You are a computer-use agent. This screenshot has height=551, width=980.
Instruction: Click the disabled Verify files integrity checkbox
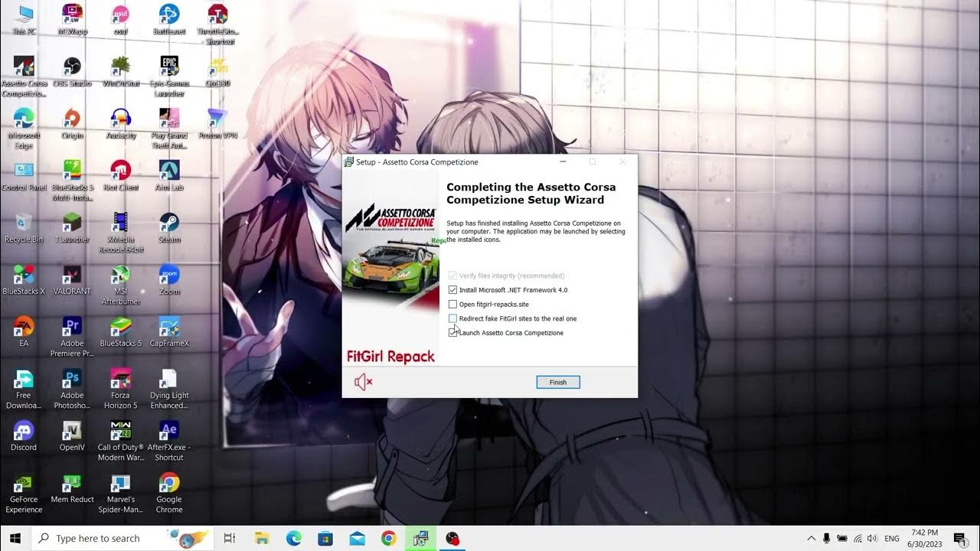tap(452, 275)
